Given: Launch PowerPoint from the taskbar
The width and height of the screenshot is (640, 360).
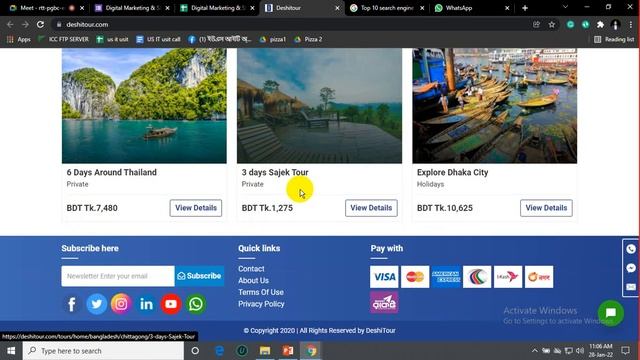Looking at the screenshot, I should pos(288,351).
